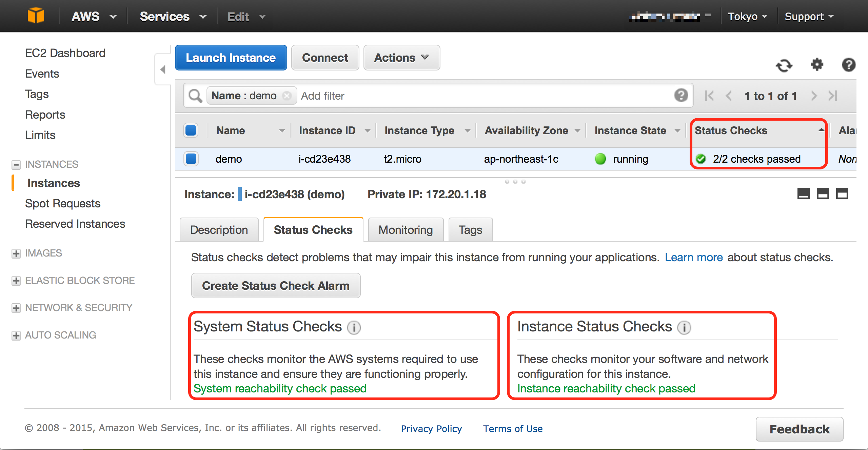Open the Tags tab in details
Image resolution: width=868 pixels, height=450 pixels.
(470, 230)
